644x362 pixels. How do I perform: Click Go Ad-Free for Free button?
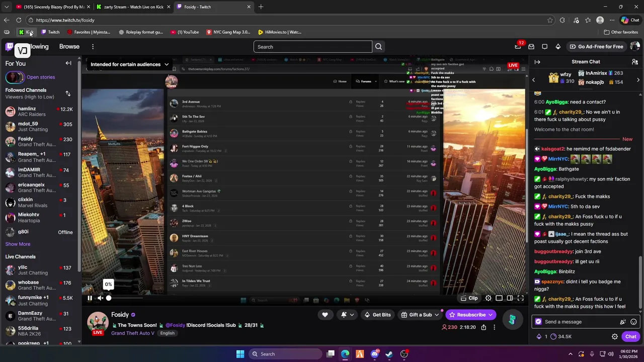point(596,47)
